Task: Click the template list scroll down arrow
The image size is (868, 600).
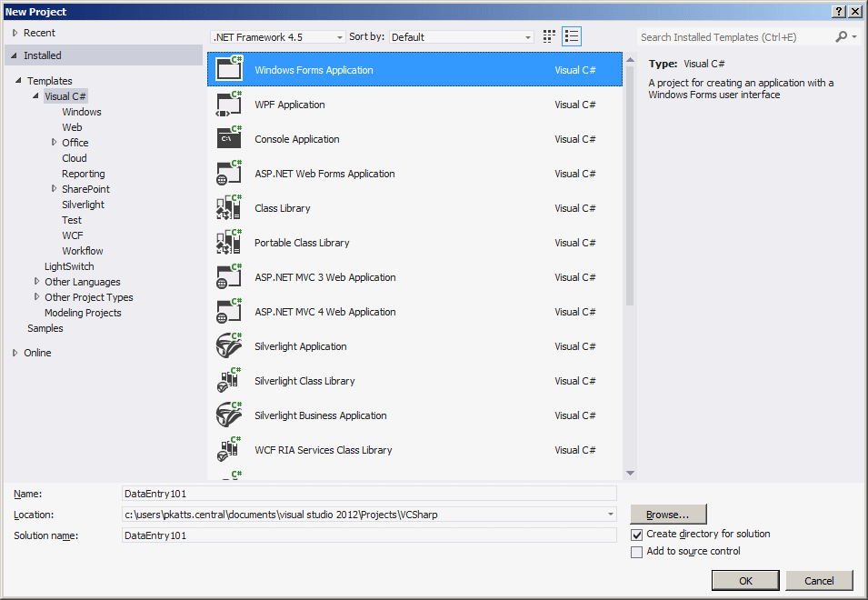Action: tap(630, 474)
